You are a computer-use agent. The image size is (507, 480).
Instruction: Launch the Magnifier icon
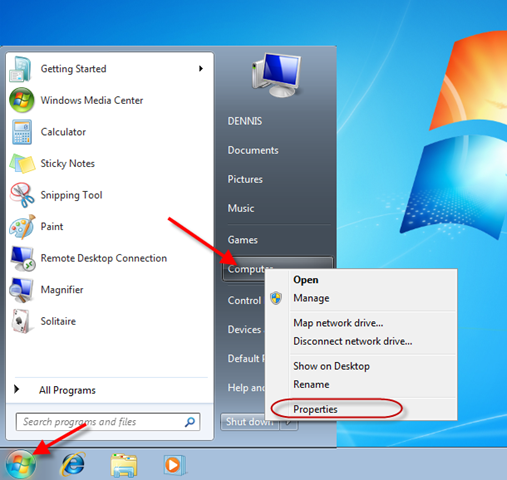pos(22,290)
